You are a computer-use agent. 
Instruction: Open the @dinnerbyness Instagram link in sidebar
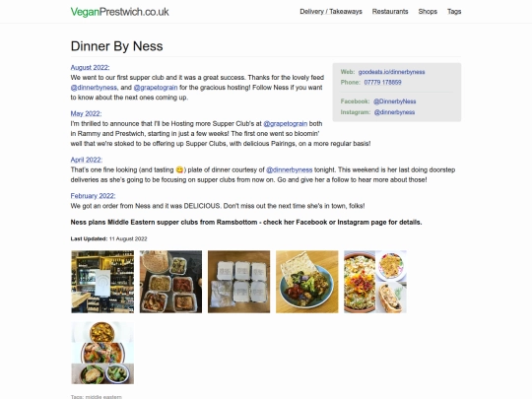coord(394,112)
